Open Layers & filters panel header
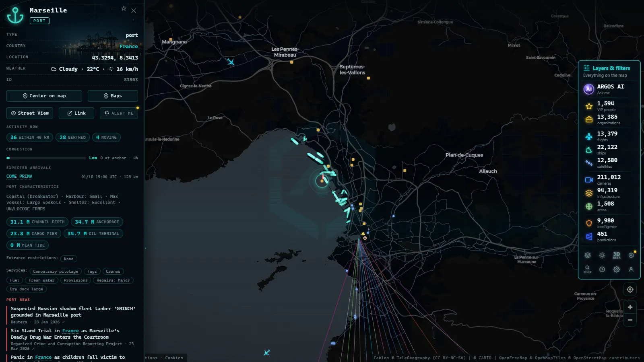Viewport: 644px width, 362px height. coord(609,71)
